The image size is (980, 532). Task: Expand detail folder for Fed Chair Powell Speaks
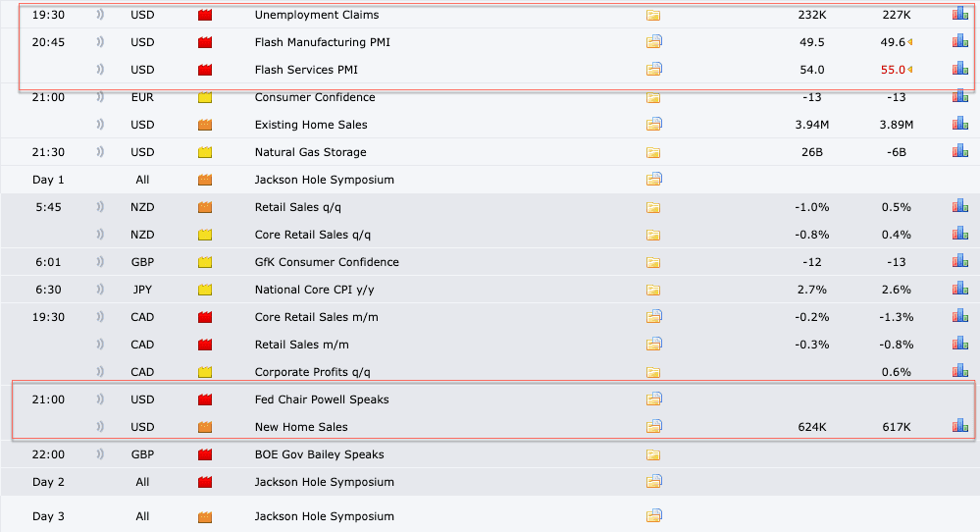(654, 399)
